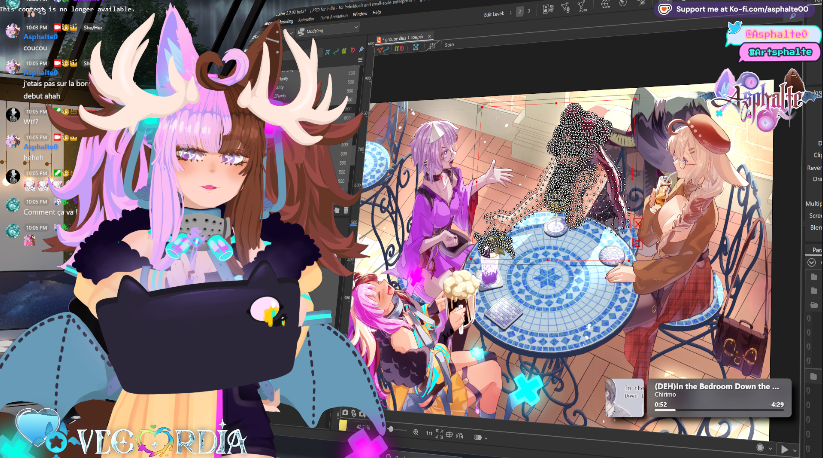Image resolution: width=823 pixels, height=458 pixels.
Task: Click the blue pin icon in the left panel header
Action: 362,49
